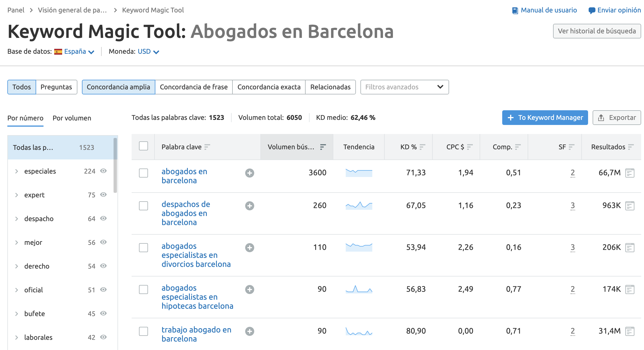Open the España database dropdown
Image resolution: width=644 pixels, height=350 pixels.
coord(79,51)
